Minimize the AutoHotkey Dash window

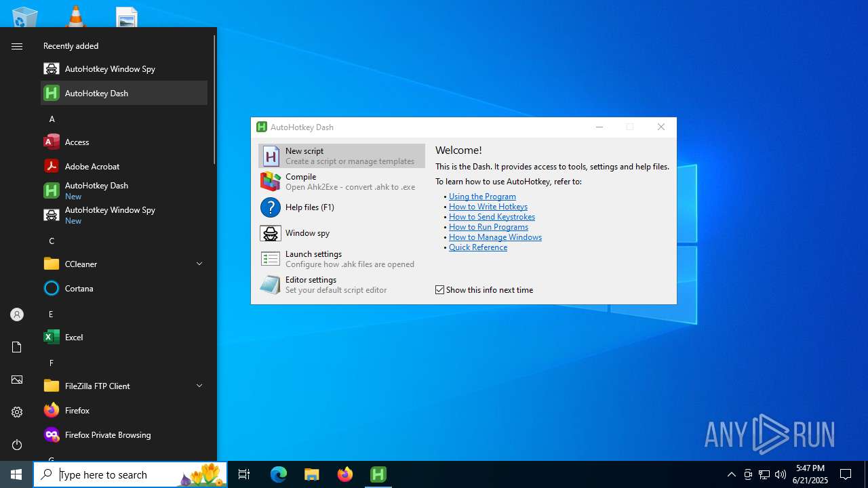[x=599, y=127]
